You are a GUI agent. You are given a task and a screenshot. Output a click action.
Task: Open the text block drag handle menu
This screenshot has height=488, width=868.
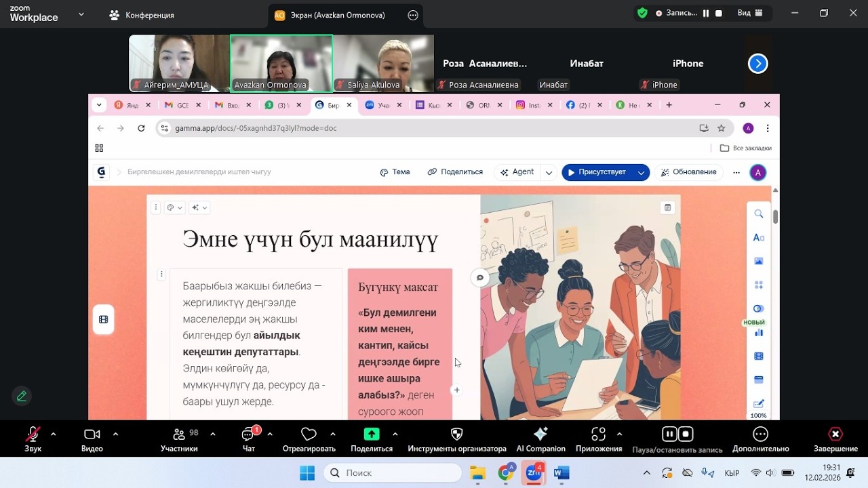tap(161, 274)
